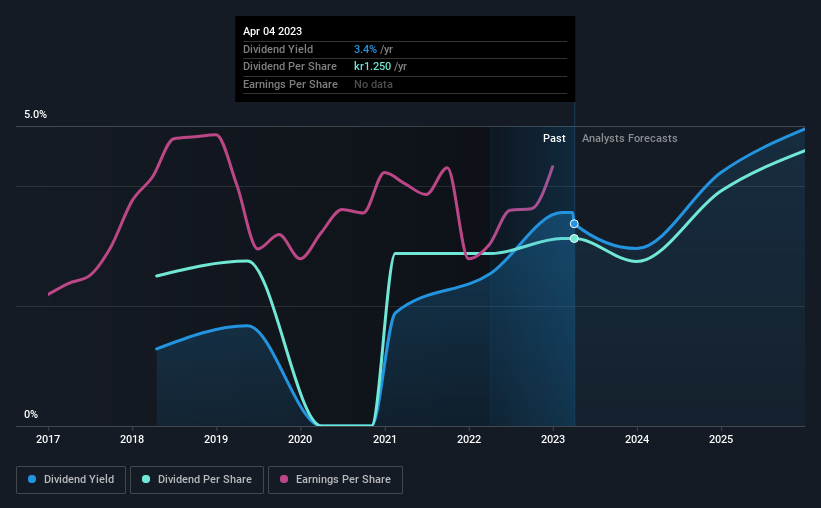The height and width of the screenshot is (508, 821).
Task: Click the 2018 x-axis label
Action: (x=132, y=439)
